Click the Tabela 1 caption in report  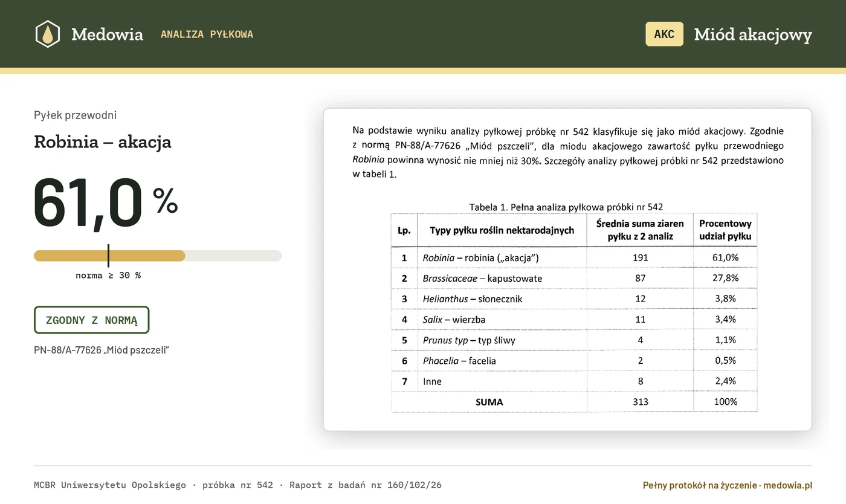566,207
